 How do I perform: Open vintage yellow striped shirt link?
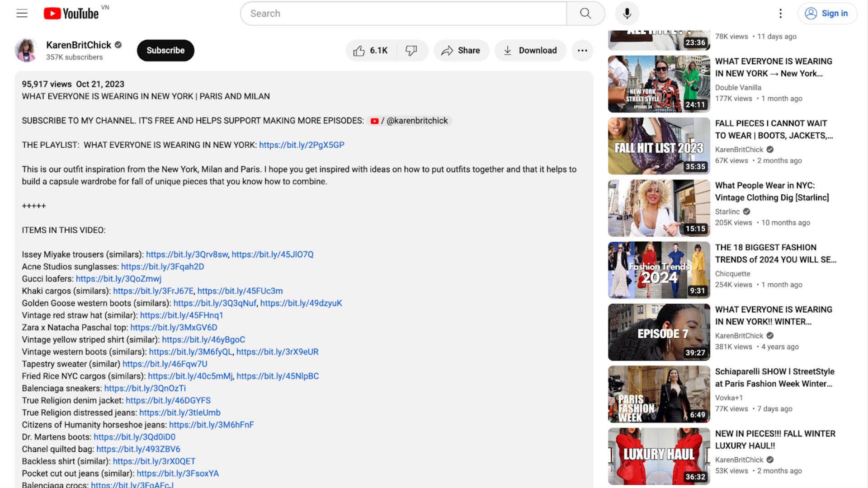[x=203, y=340]
